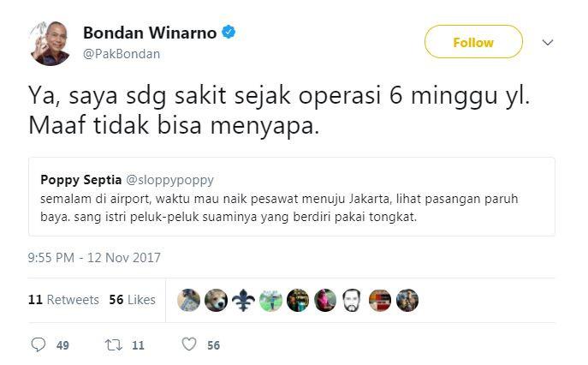The height and width of the screenshot is (365, 588).
Task: Open the @sloppypoppy handle
Action: tap(169, 180)
